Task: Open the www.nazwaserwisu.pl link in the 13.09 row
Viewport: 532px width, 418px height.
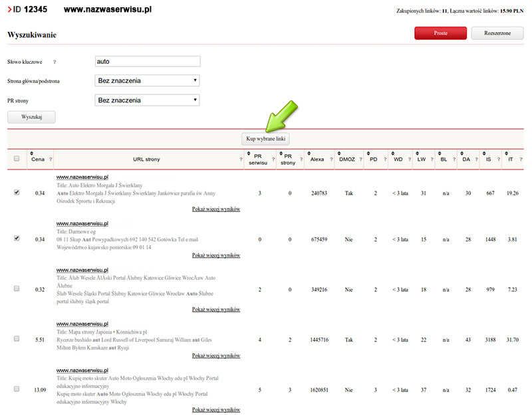Action: 82,370
